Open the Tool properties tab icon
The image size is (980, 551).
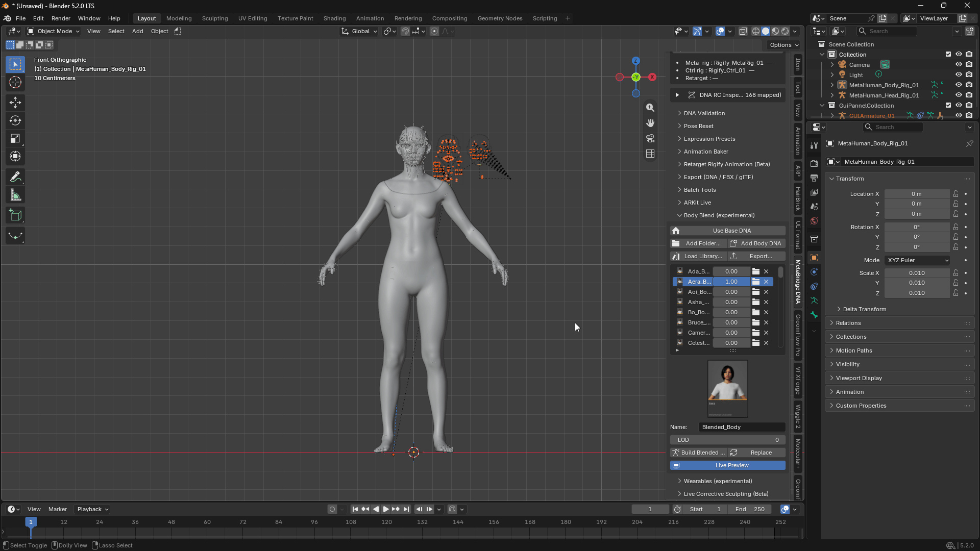pos(814,145)
